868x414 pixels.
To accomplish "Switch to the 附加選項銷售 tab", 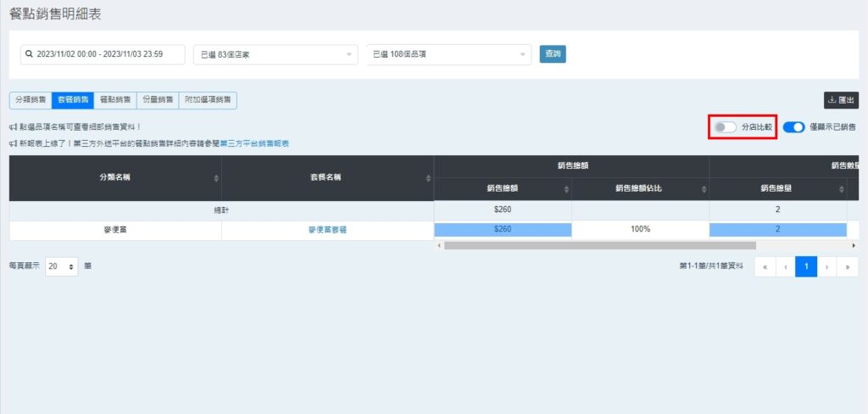I will click(x=208, y=100).
